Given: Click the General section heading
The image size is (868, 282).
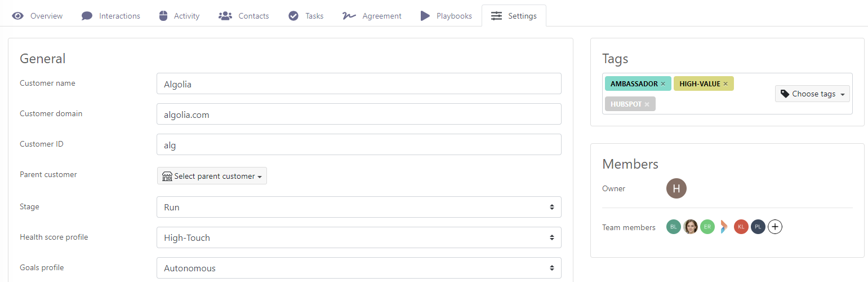Looking at the screenshot, I should [x=43, y=58].
